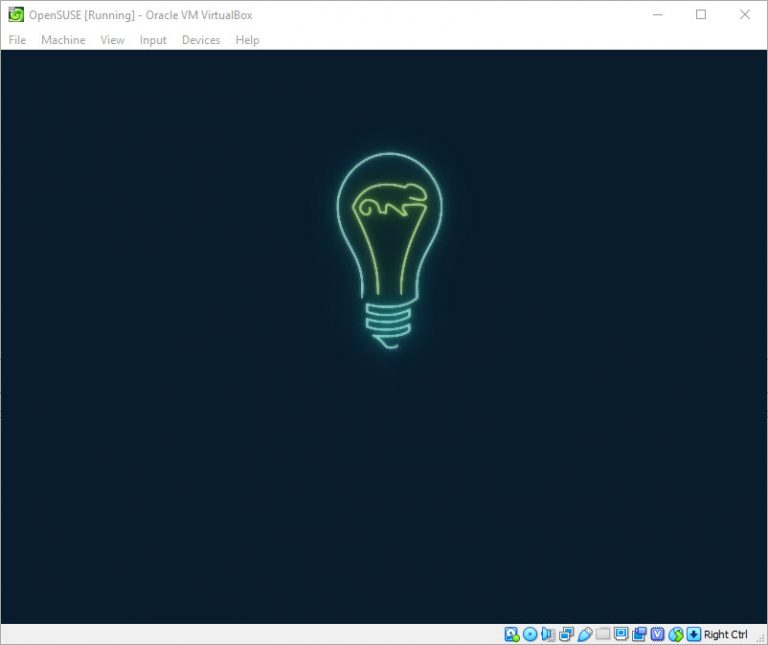Click the window resize grip corner
768x645 pixels.
coord(761,638)
